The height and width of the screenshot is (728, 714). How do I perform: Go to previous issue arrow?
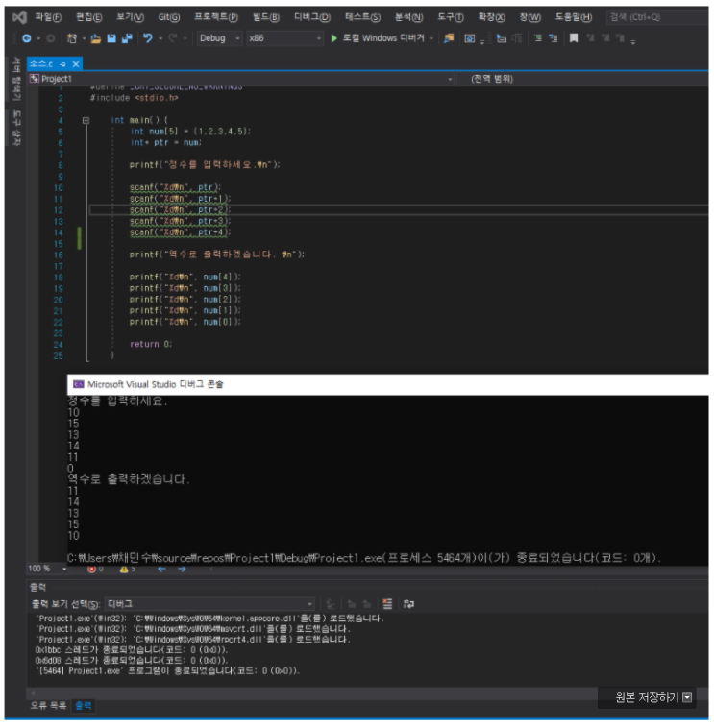[161, 570]
